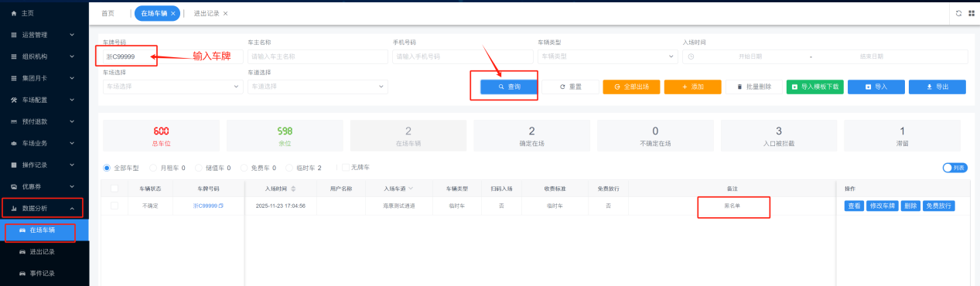Click the home icon beside 主页

point(14,13)
